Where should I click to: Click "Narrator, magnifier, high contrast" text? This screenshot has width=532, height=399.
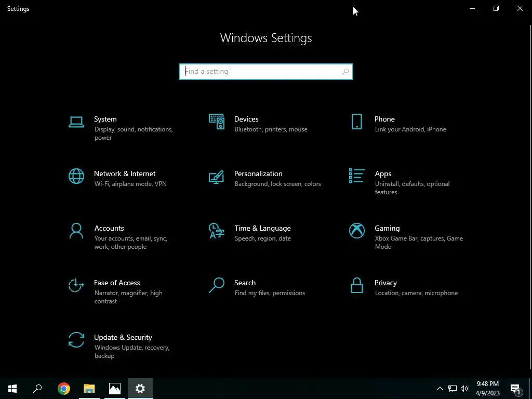click(x=128, y=297)
